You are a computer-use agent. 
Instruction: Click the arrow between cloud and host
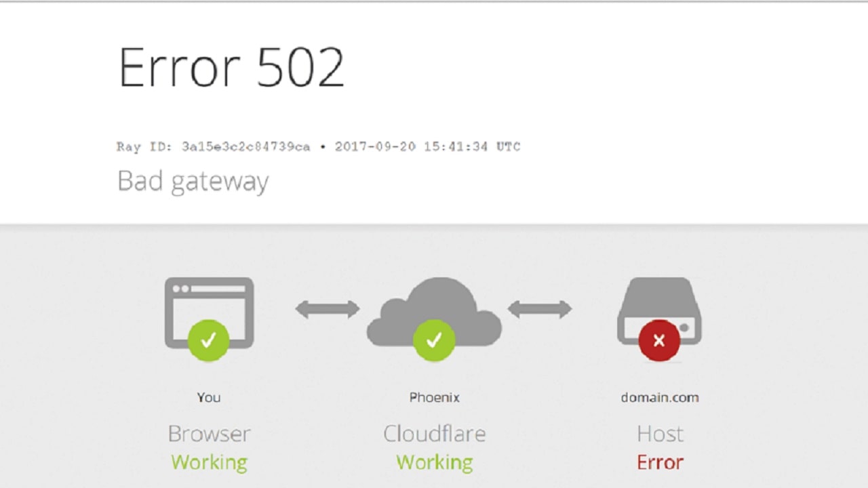[x=540, y=310]
